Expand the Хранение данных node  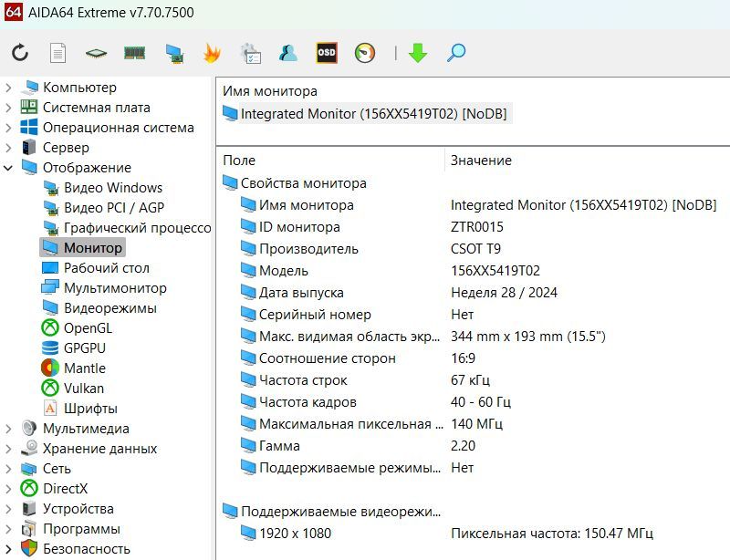(8, 449)
